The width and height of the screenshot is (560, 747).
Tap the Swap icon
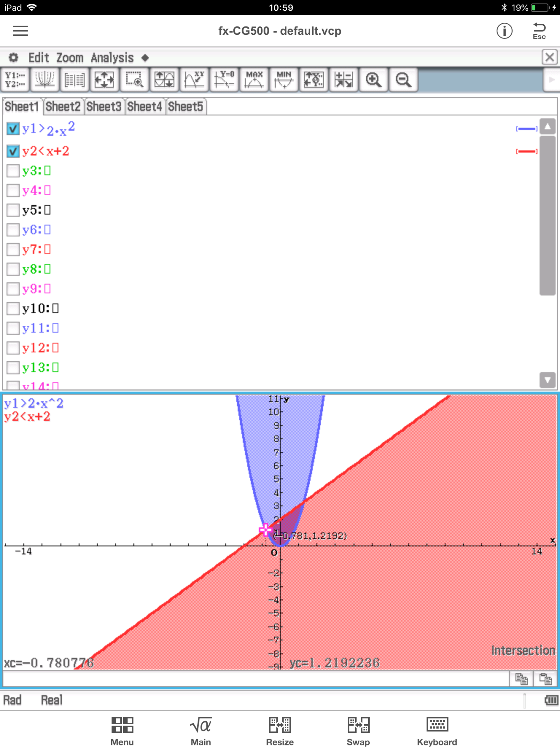[358, 731]
